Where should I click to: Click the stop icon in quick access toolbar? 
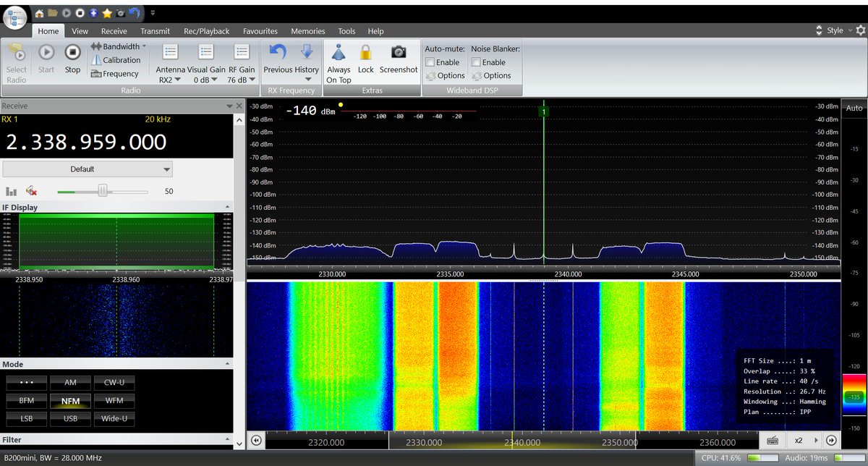click(x=80, y=13)
